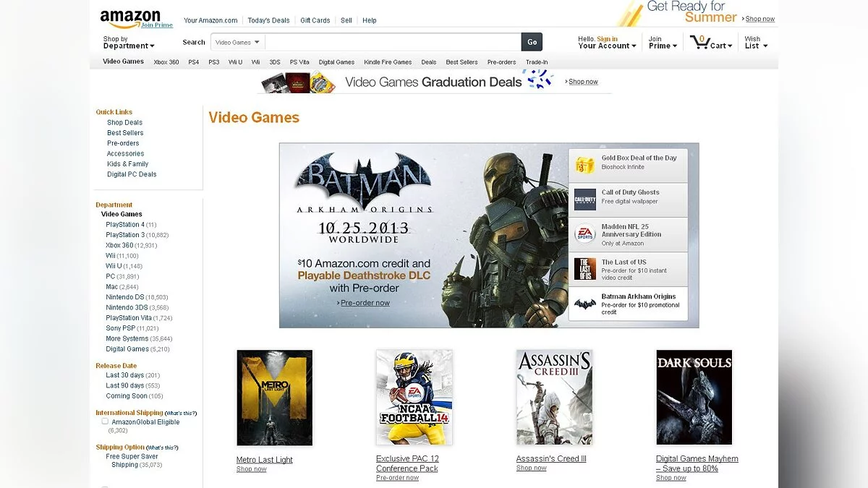Expand the Your Account dropdown

coord(607,43)
